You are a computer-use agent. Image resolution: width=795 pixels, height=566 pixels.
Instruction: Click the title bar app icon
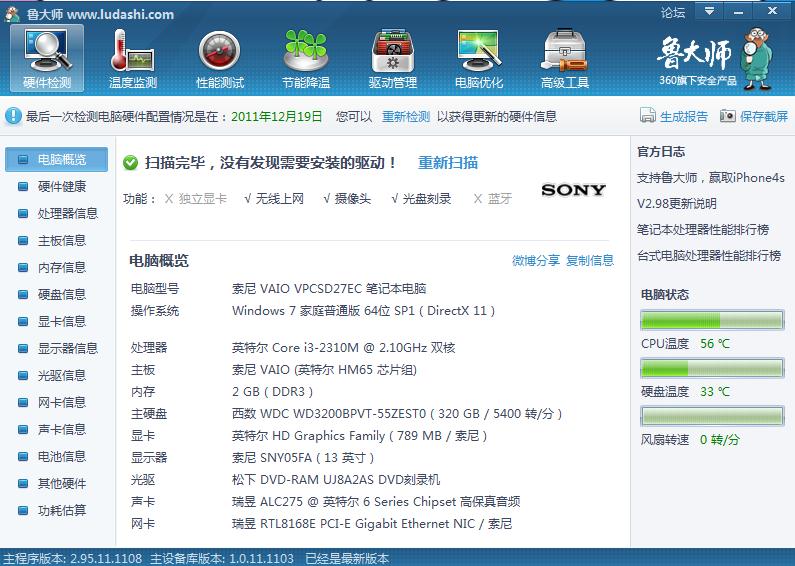click(12, 14)
